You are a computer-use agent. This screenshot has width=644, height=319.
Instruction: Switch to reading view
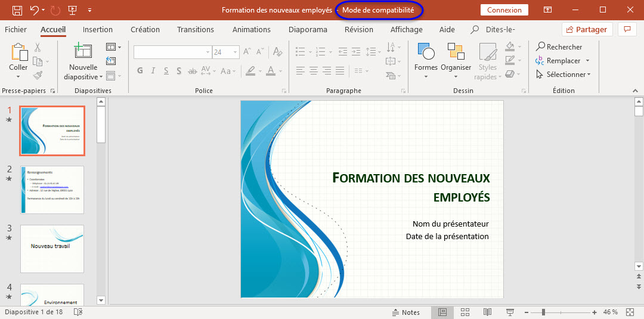(x=487, y=312)
